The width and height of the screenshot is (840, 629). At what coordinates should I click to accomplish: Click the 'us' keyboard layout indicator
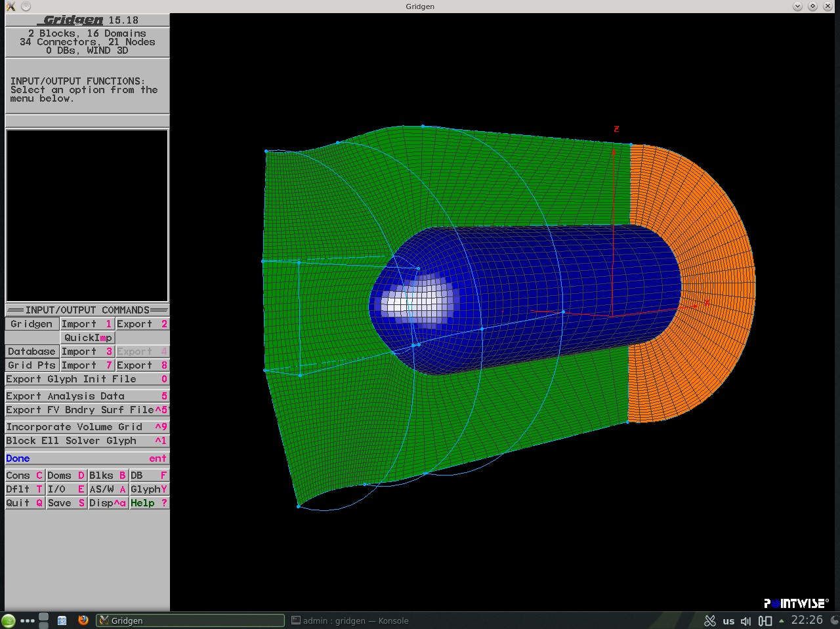pyautogui.click(x=728, y=620)
